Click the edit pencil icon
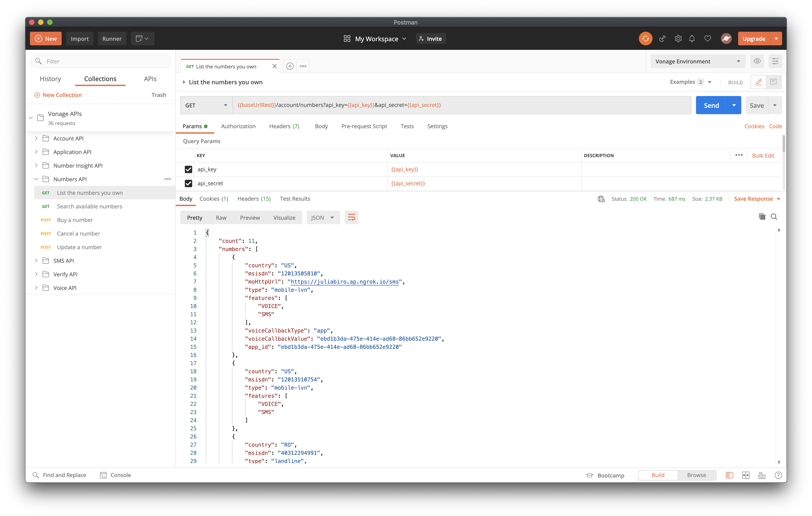Image resolution: width=812 pixels, height=516 pixels. pyautogui.click(x=759, y=82)
